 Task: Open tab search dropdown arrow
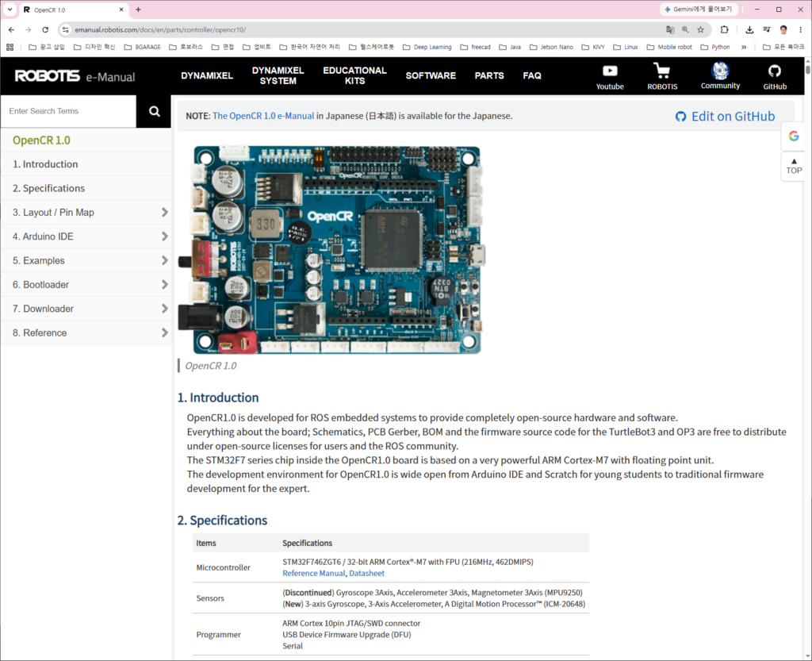(x=10, y=10)
